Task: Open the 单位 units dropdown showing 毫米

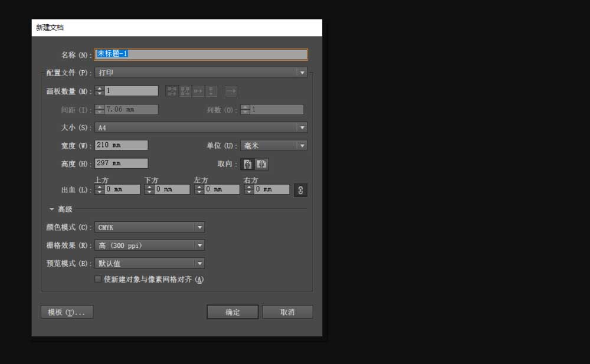Action: [x=274, y=146]
